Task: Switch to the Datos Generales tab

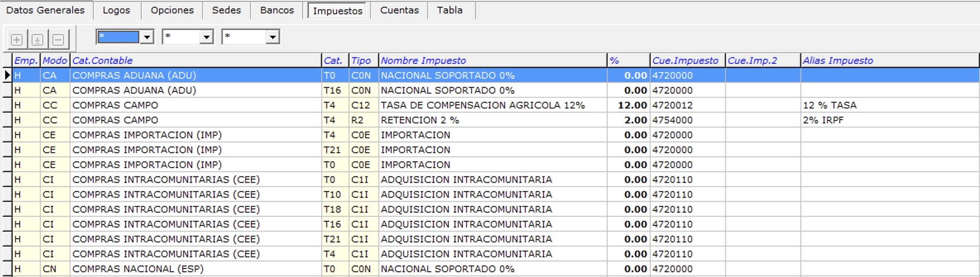Action: (x=45, y=10)
